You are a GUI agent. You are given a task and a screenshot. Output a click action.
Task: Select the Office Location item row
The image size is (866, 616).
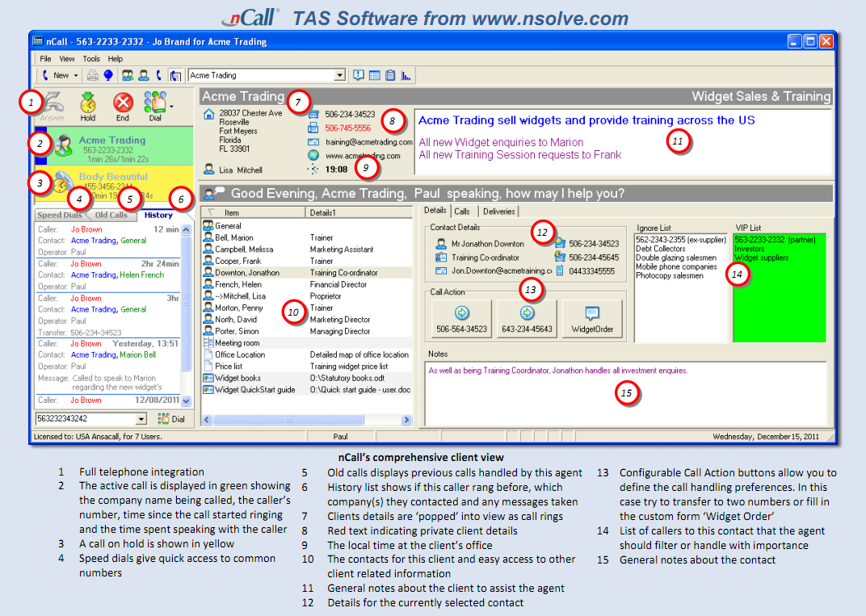click(307, 354)
